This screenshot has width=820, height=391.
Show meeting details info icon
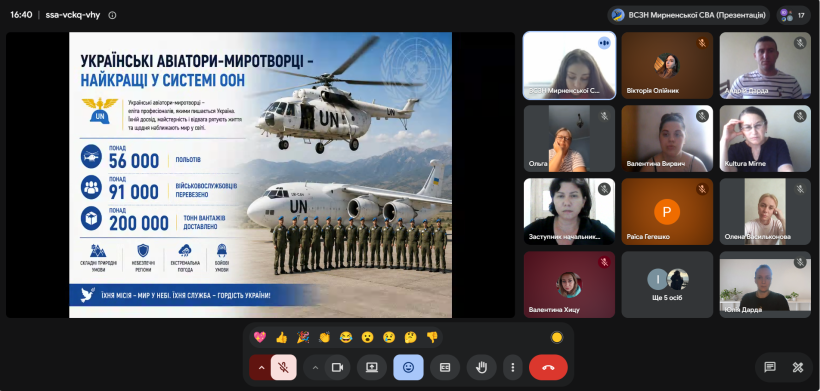pyautogui.click(x=112, y=15)
